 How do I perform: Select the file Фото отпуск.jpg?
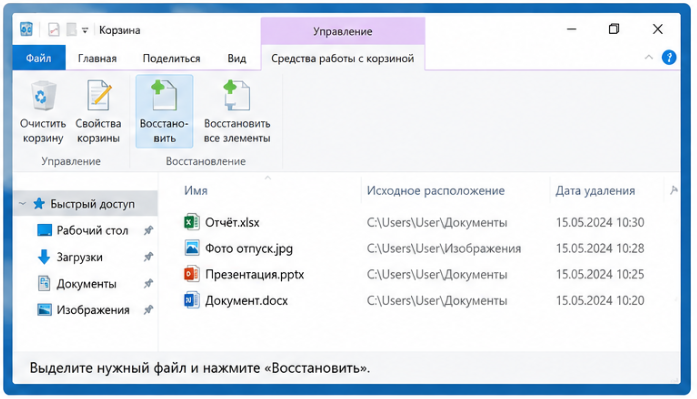[248, 248]
